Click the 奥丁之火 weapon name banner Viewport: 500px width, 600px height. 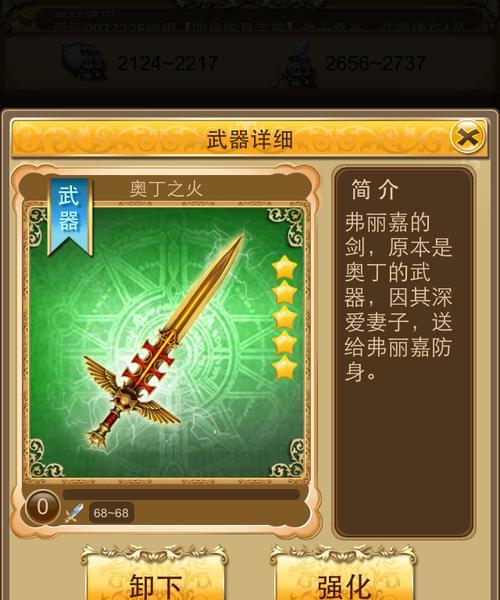[x=166, y=189]
